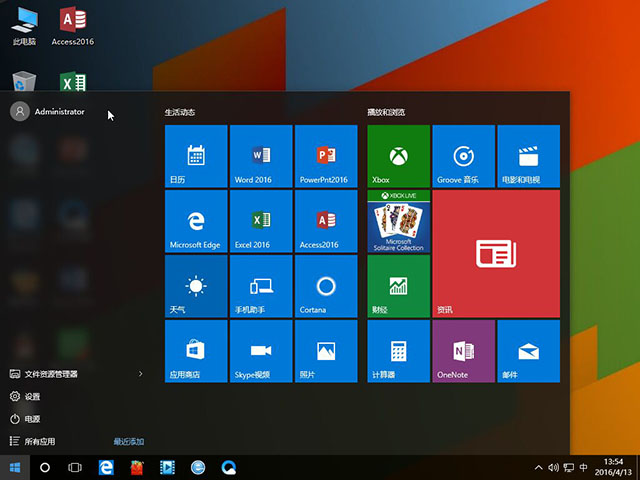Click the Task View taskbar button
Image resolution: width=640 pixels, height=480 pixels.
74,467
